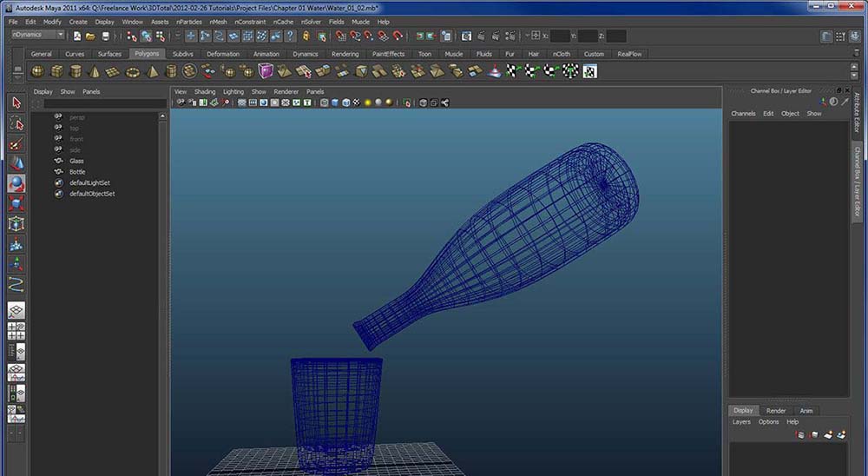
Task: Click the polygon cone shelf icon
Action: click(95, 71)
